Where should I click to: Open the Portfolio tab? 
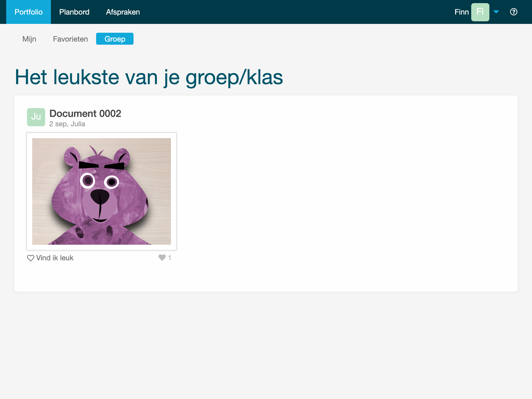pyautogui.click(x=29, y=12)
